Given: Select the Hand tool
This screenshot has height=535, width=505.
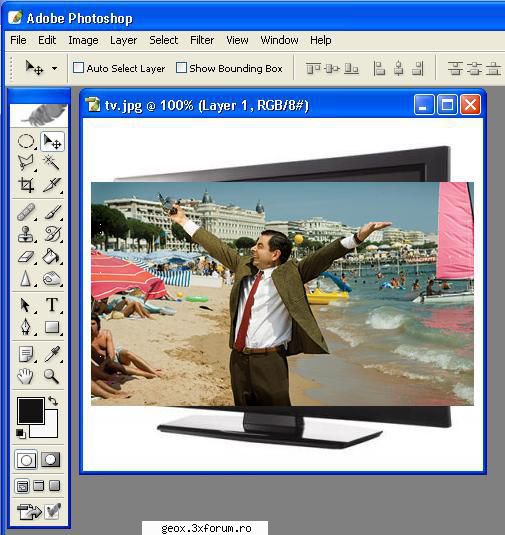Looking at the screenshot, I should [x=26, y=376].
